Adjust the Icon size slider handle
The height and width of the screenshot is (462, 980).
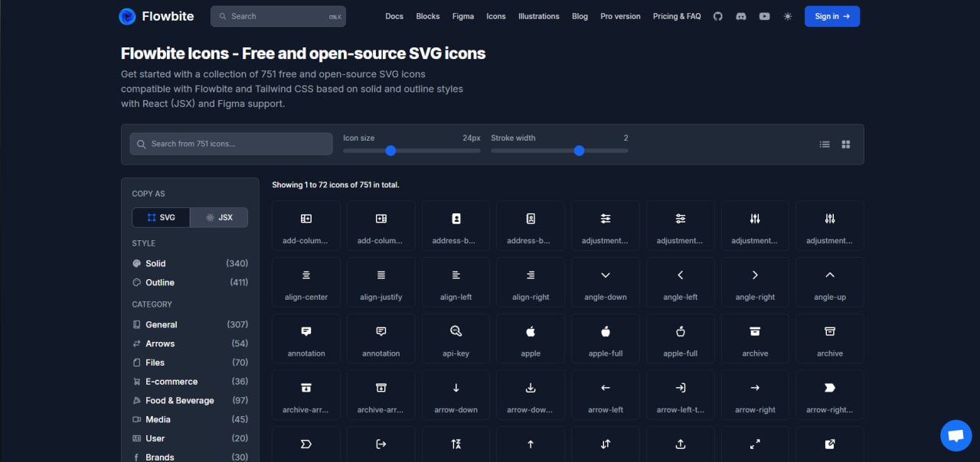390,151
